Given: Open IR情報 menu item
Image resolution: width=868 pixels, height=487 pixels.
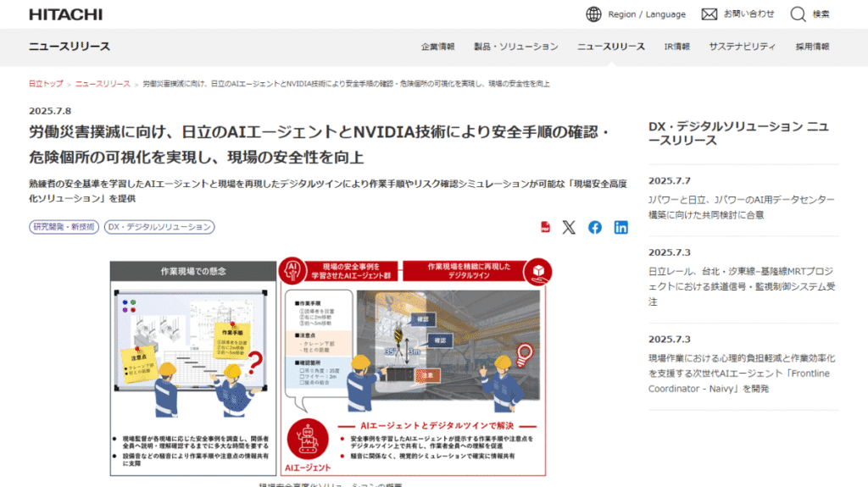Looking at the screenshot, I should (677, 47).
